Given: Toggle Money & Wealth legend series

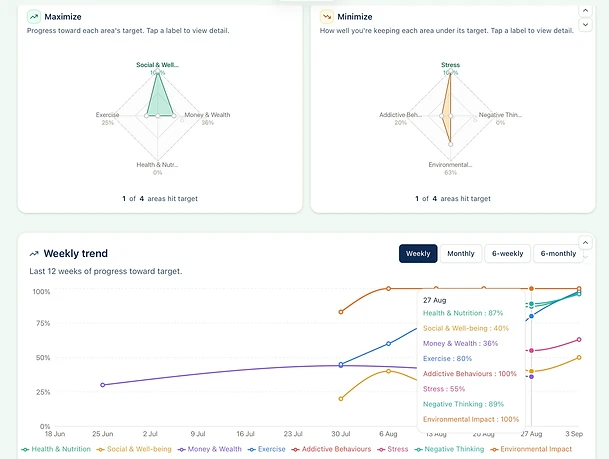Looking at the screenshot, I should [x=210, y=449].
